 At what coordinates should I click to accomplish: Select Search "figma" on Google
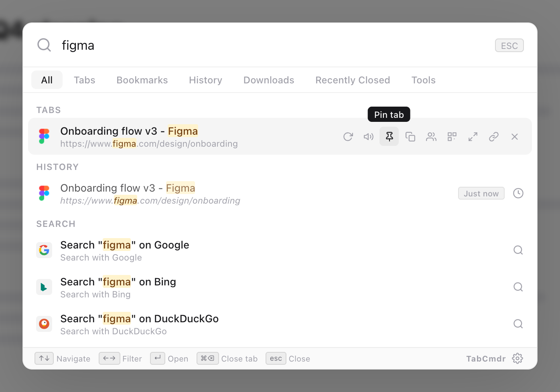coord(280,250)
